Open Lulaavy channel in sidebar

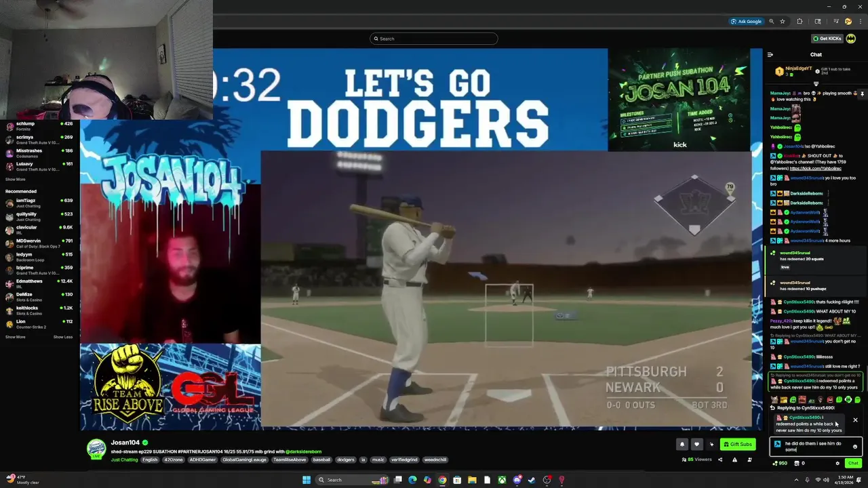point(40,166)
